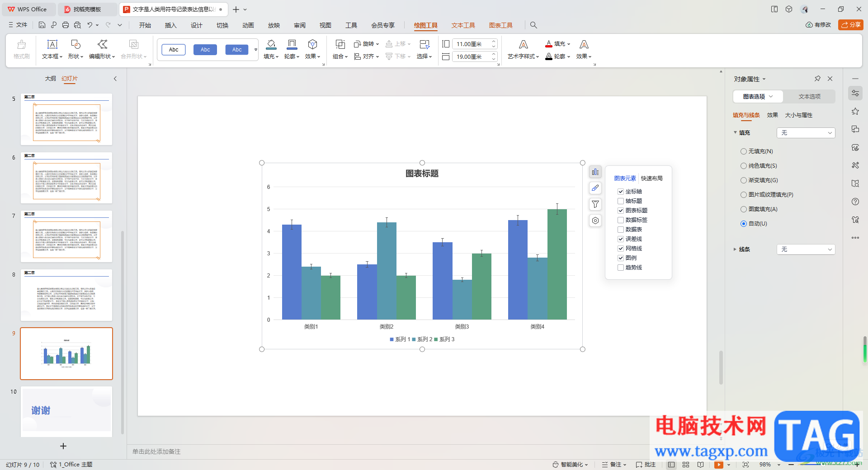This screenshot has height=470, width=868.
Task: Select the 纯色填充(S) radio option
Action: click(x=743, y=166)
